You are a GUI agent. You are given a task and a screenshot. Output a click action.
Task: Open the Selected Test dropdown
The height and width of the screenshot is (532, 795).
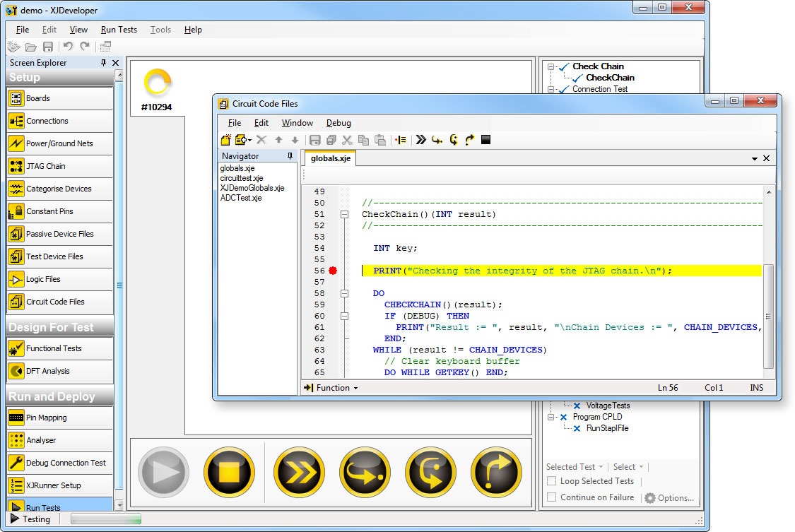[575, 466]
